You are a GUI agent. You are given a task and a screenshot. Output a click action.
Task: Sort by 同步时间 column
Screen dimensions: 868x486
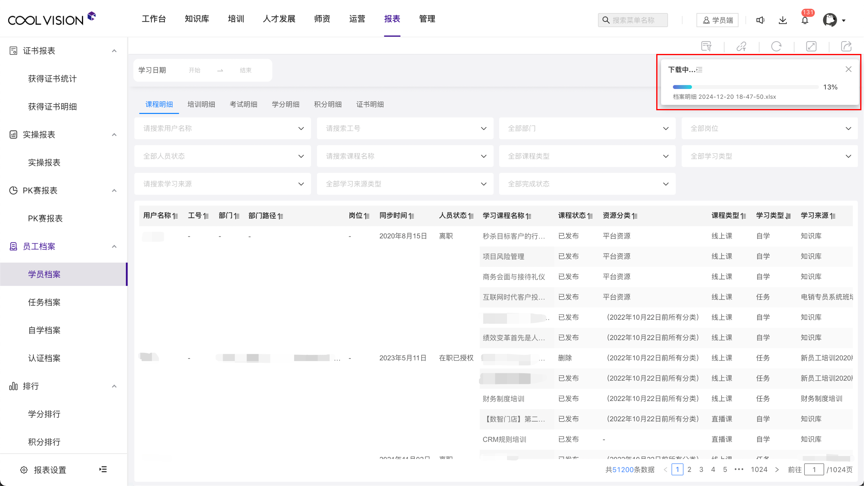click(412, 216)
